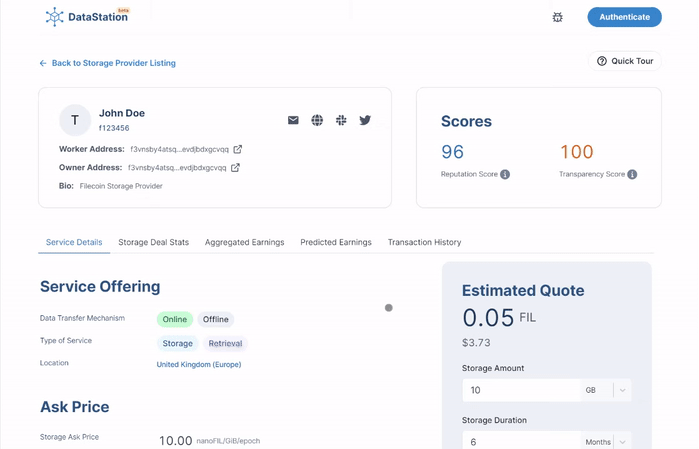699x449 pixels.
Task: Click the 0.05 FIL estimated quote
Action: click(x=499, y=317)
